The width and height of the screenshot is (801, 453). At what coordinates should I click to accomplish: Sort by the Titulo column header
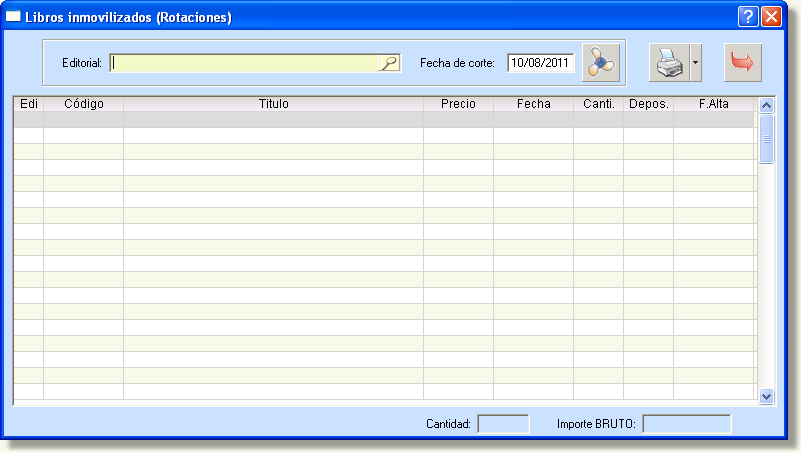(273, 104)
